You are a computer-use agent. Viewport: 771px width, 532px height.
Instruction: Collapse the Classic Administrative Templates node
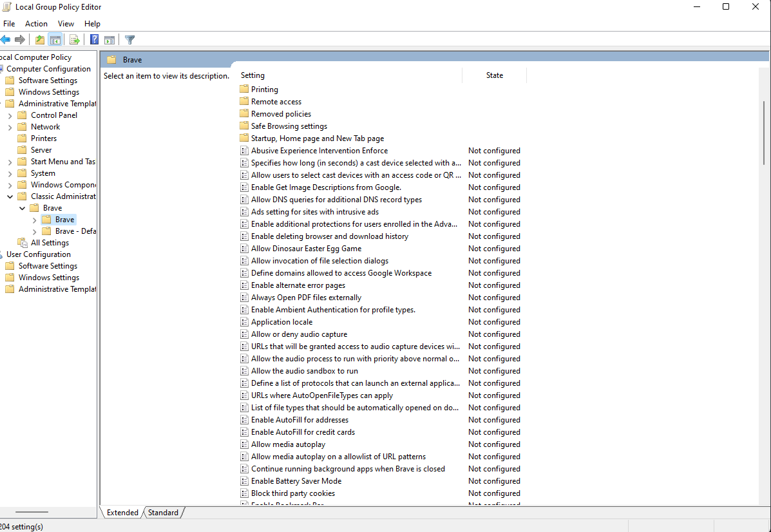(10, 196)
